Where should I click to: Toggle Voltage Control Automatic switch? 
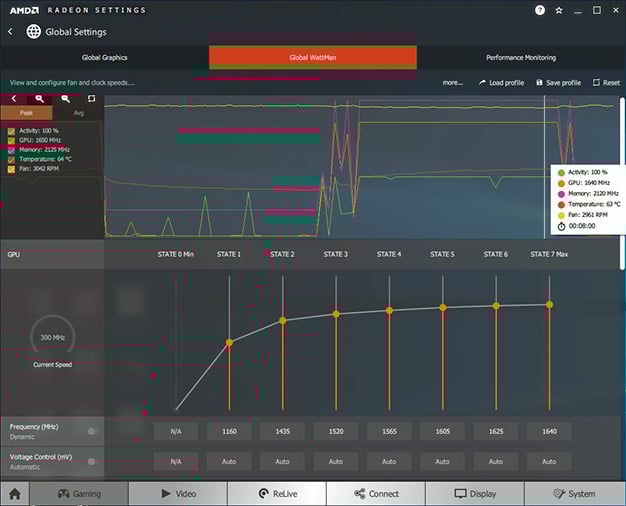click(x=92, y=461)
